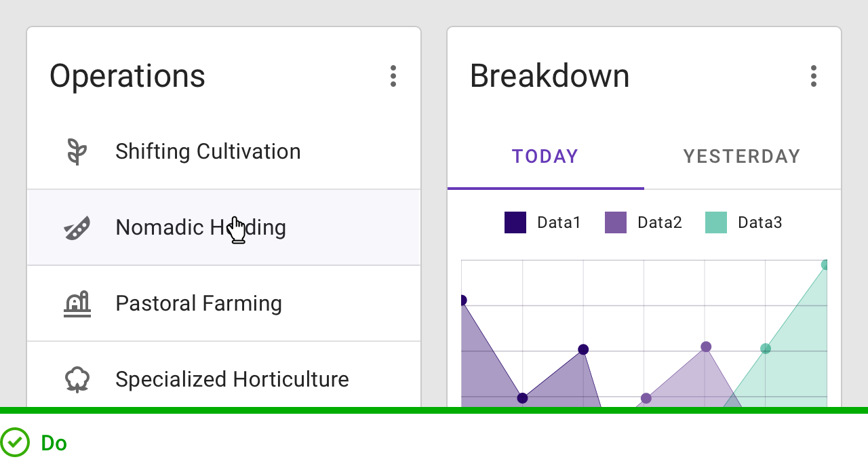The width and height of the screenshot is (868, 468).
Task: Click the Data2 legend label
Action: pos(660,222)
